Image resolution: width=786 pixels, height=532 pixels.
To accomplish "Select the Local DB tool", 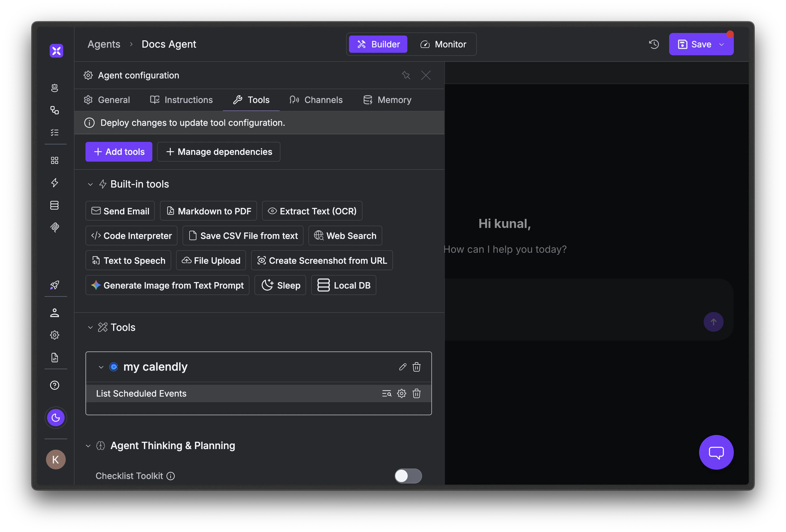I will [344, 285].
